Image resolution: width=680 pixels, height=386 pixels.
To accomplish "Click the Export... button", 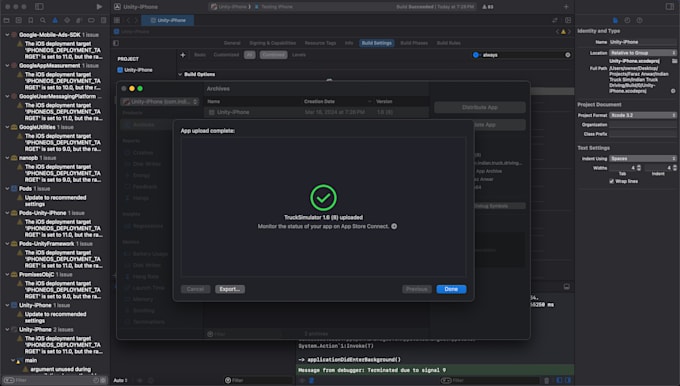I will 230,289.
